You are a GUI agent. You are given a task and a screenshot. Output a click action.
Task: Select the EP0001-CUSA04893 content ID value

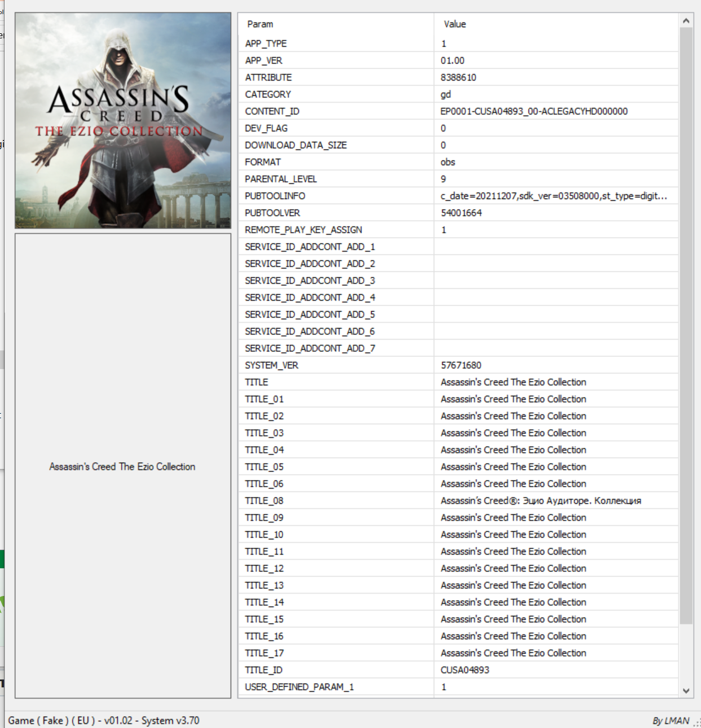(534, 111)
